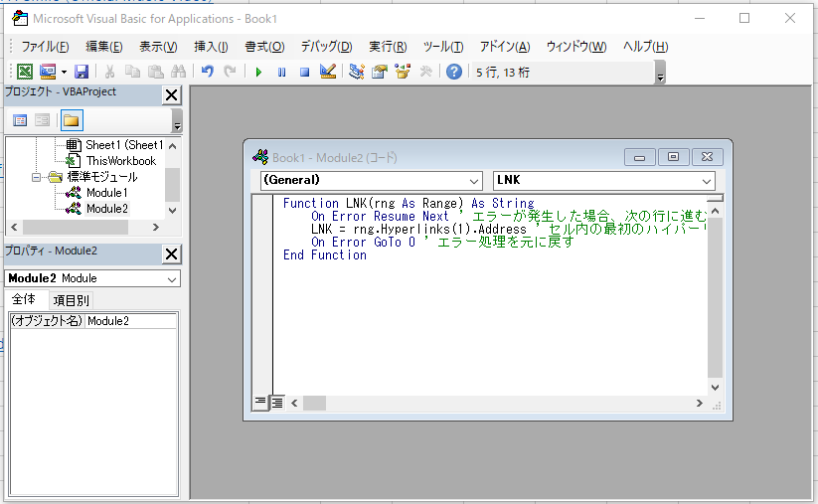Click the End Function line in code
The width and height of the screenshot is (818, 504).
[325, 255]
